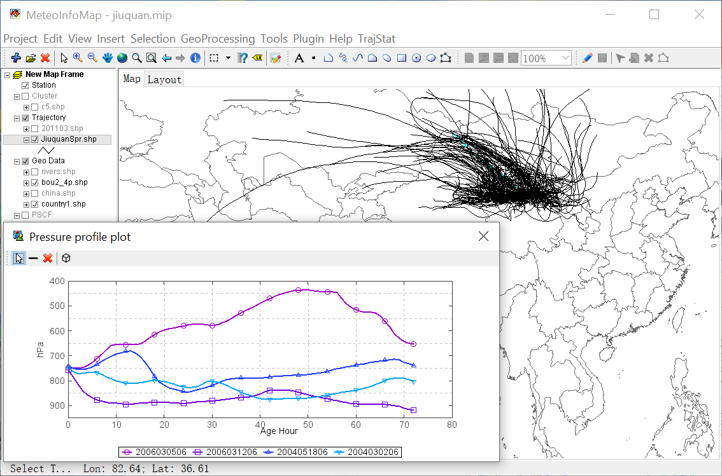Select the New Freehand drawing tool
This screenshot has width=722, height=476.
343,58
